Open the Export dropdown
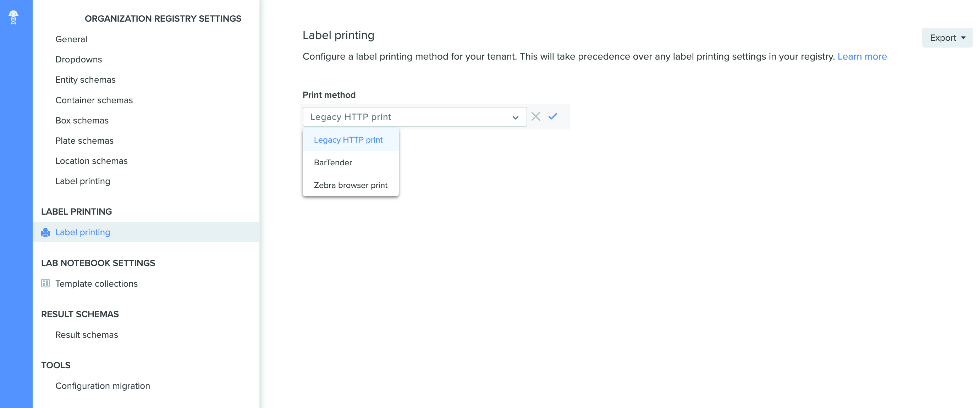The width and height of the screenshot is (980, 408). (947, 37)
